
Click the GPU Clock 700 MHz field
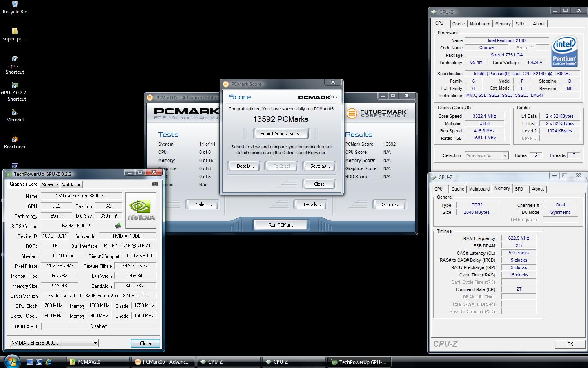click(x=53, y=306)
